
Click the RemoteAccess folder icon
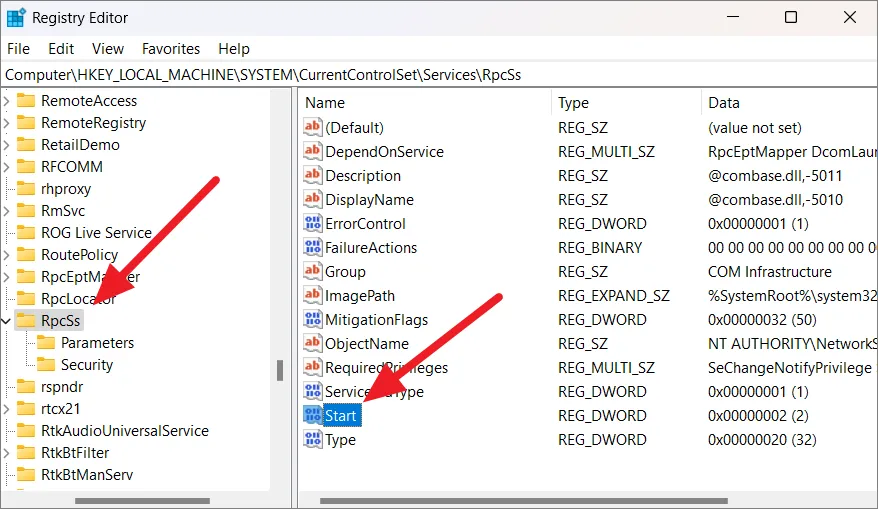click(26, 100)
